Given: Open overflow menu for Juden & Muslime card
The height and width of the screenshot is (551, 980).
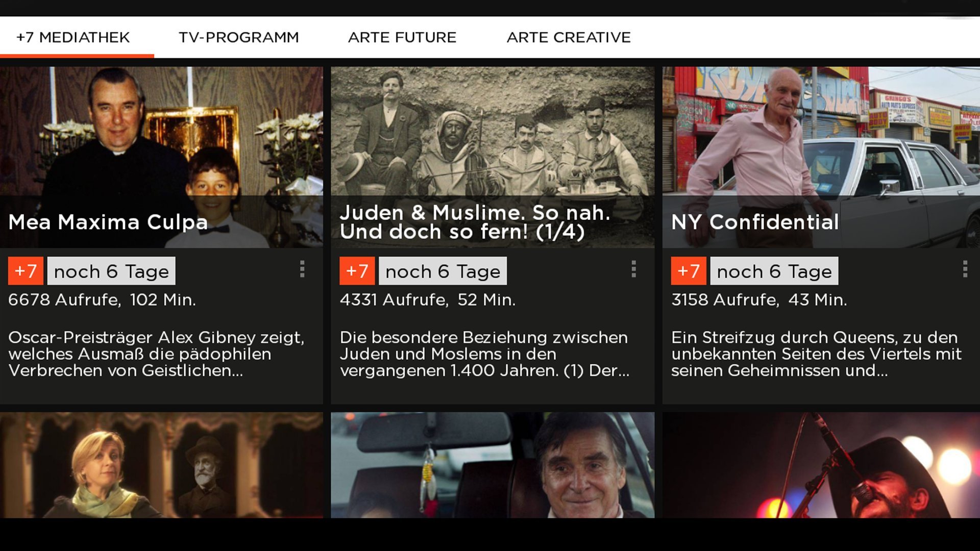Looking at the screenshot, I should point(633,269).
